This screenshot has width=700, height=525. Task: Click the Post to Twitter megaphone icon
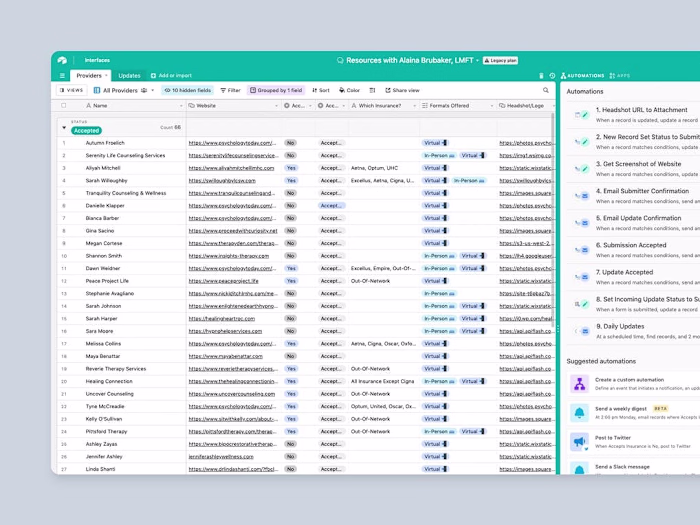pos(579,442)
